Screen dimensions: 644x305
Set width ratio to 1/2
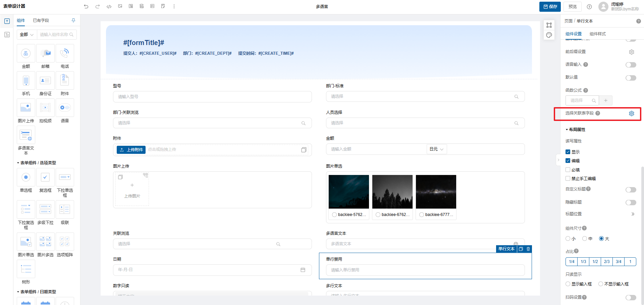click(595, 262)
